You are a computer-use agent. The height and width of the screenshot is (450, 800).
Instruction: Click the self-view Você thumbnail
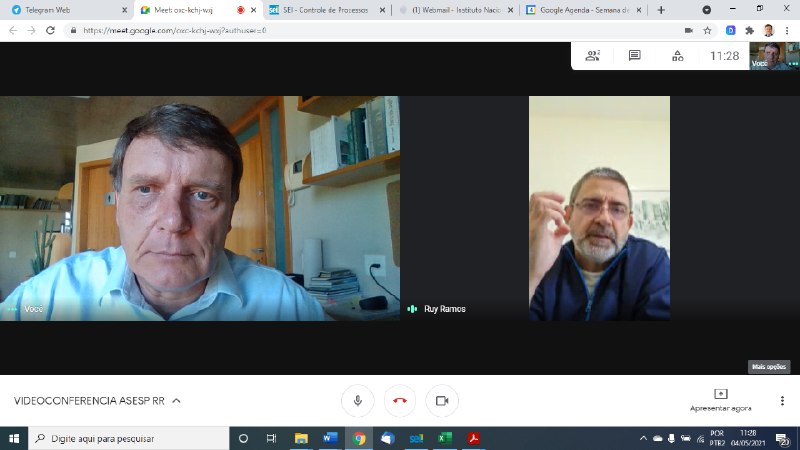click(x=774, y=56)
